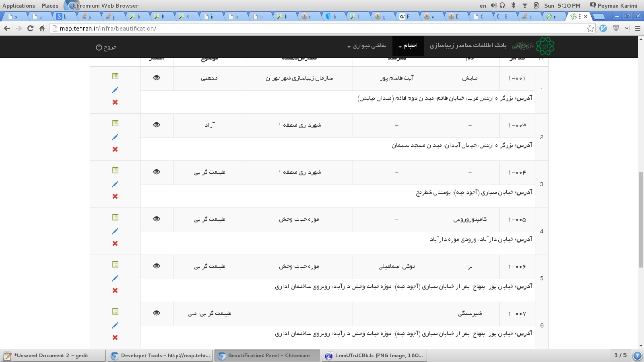Edit row 1-001 with pencil icon

[115, 90]
